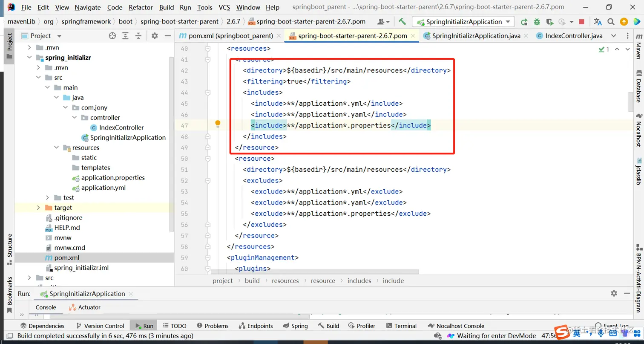Click the user account icon in toolbar
This screenshot has width=644, height=344.
click(x=383, y=22)
